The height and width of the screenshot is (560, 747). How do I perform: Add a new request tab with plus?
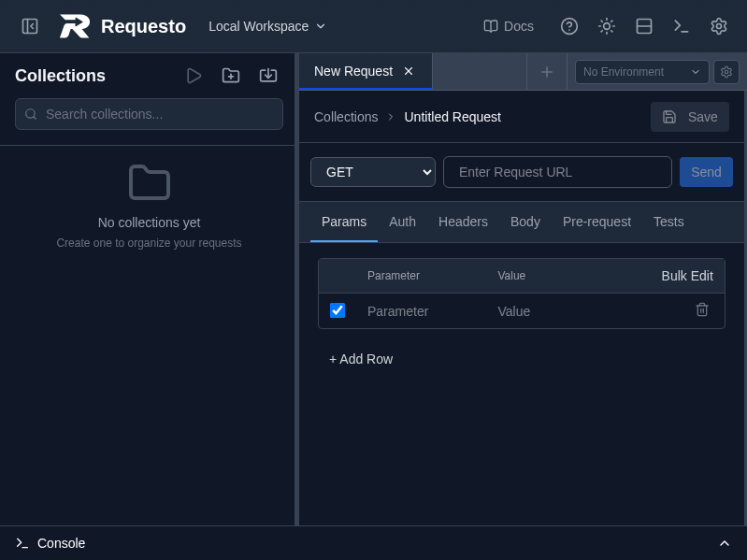[547, 72]
